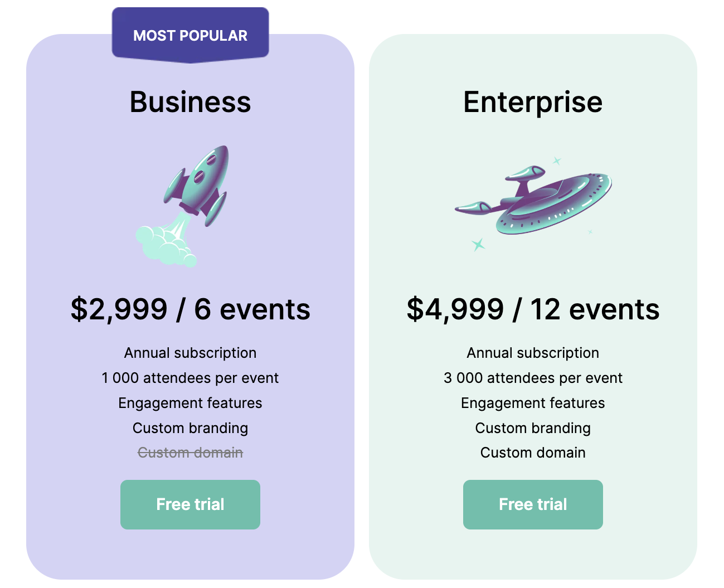Viewport: 724px width, 588px height.
Task: Start Free trial for Enterprise plan
Action: click(533, 504)
